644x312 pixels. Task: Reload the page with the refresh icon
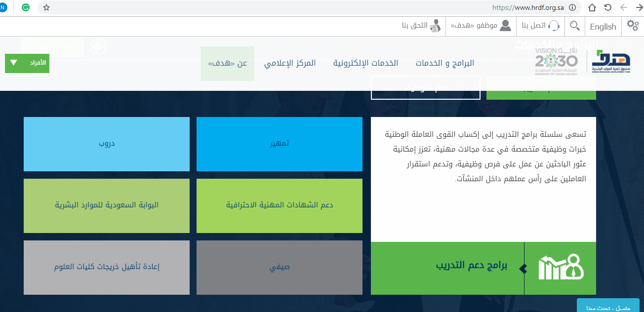[608, 7]
